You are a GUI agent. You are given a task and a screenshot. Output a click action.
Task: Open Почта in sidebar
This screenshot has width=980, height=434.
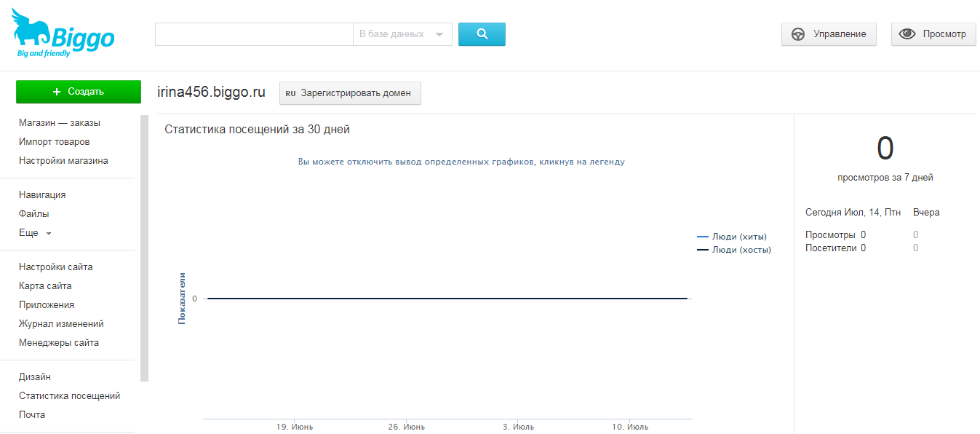pyautogui.click(x=32, y=415)
